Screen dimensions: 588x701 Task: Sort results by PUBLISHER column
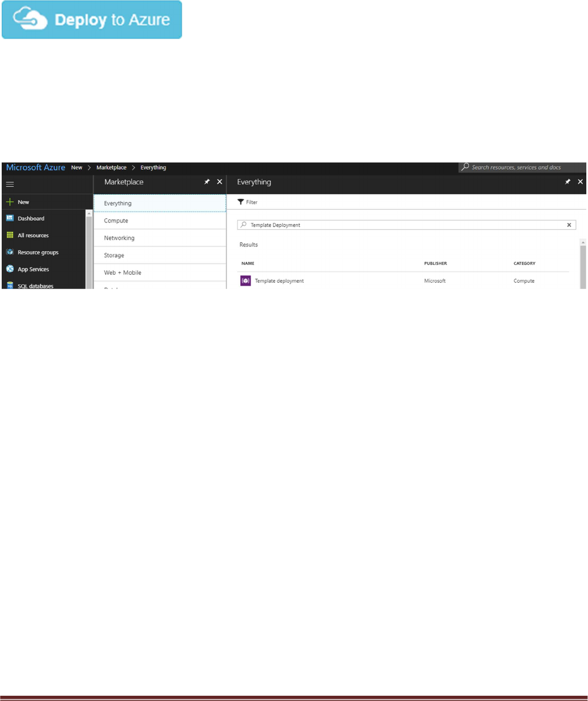click(436, 263)
